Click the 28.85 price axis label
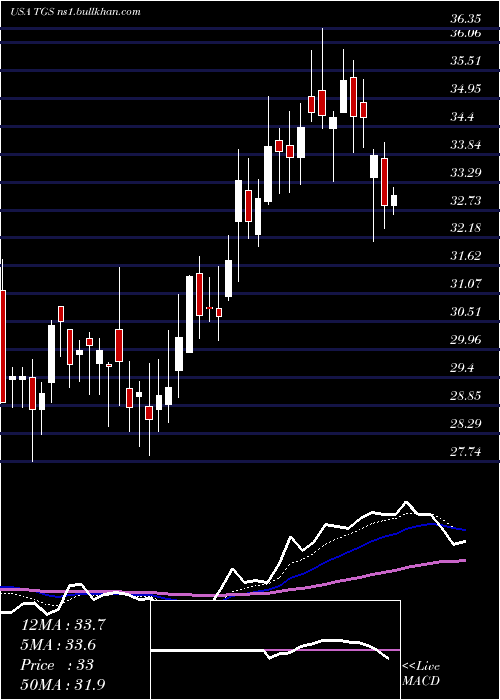 click(x=465, y=396)
